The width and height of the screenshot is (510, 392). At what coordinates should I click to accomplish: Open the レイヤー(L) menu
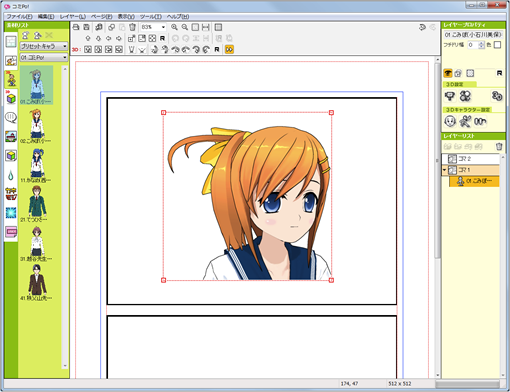pos(73,17)
